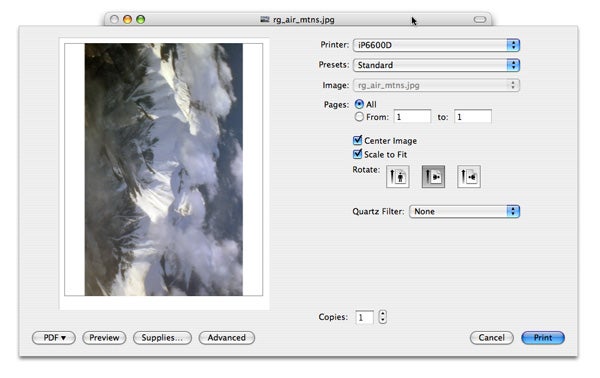This screenshot has height=378, width=600.
Task: Open the Printer dropdown showing iP6600D
Action: 436,45
